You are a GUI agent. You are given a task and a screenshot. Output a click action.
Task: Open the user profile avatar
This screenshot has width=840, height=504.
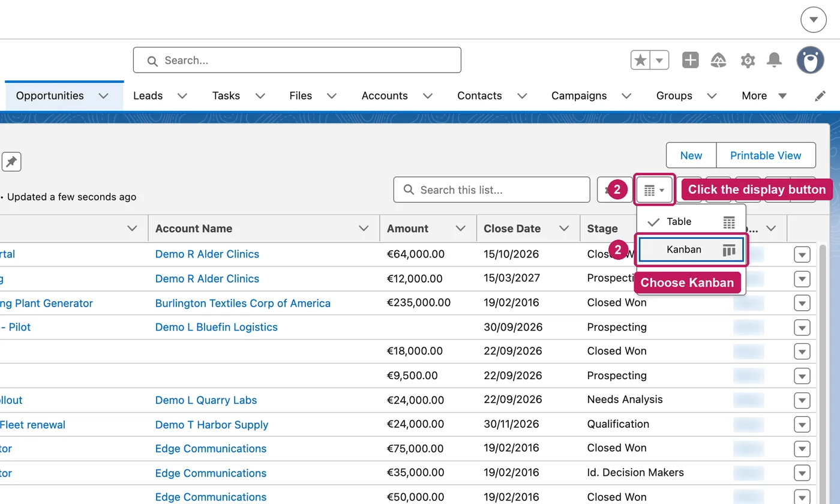coord(810,60)
